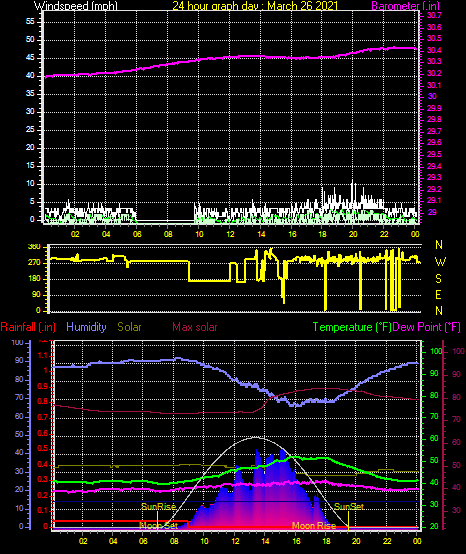This screenshot has width=466, height=554.
Task: Click '45' on the windspeed axis
Action: 30,58
